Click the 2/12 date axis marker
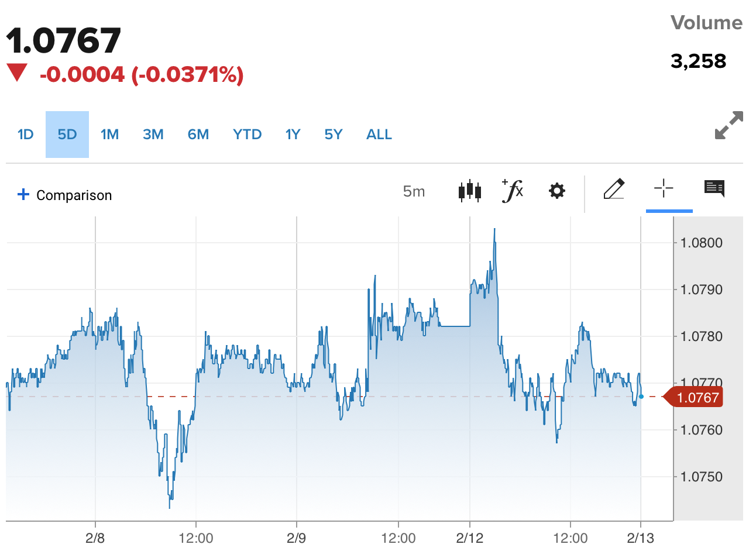 point(469,538)
